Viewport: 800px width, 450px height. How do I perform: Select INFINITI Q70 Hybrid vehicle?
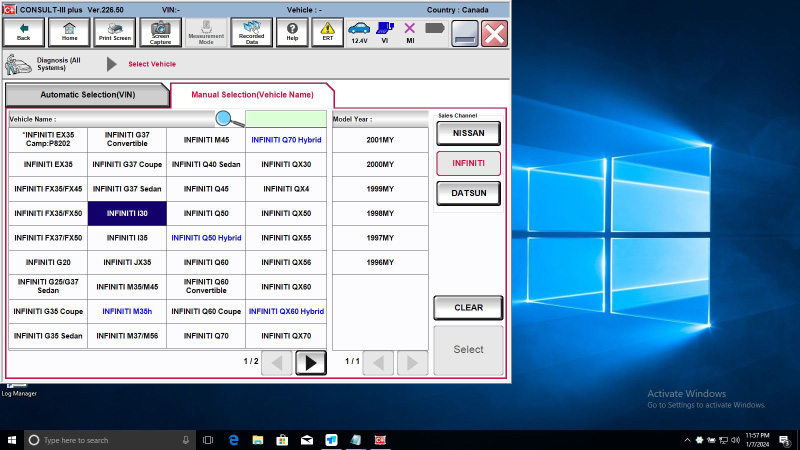point(286,140)
